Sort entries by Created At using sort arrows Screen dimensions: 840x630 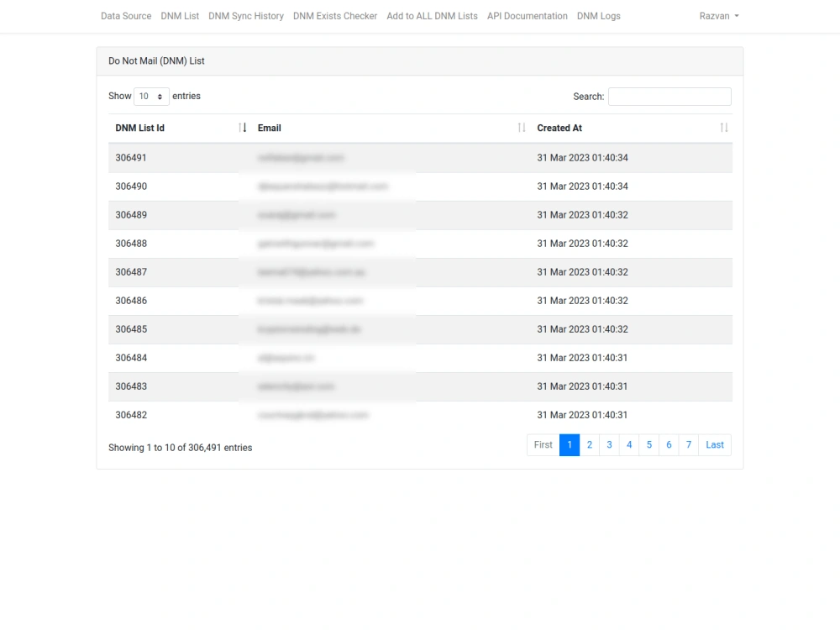point(723,128)
